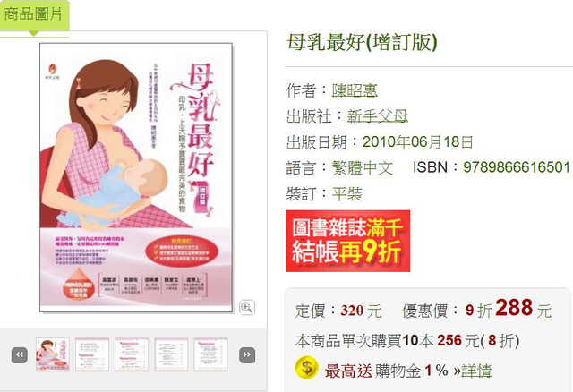The image size is (573, 392).
Task: Click the magnifier zoom icon on cover
Action: point(247,307)
